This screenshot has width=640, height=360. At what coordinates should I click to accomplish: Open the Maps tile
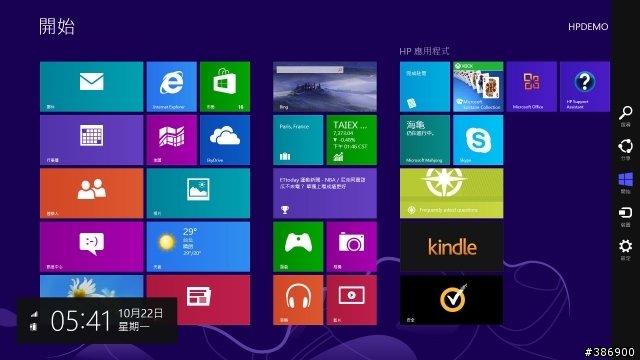pos(171,140)
